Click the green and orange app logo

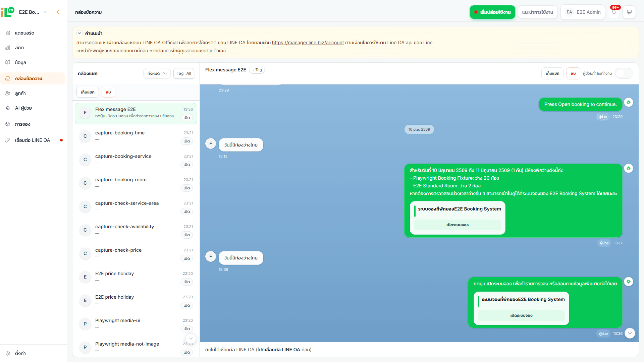(x=8, y=12)
